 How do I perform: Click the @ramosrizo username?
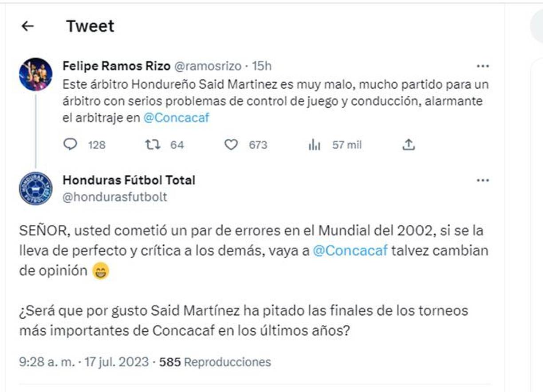click(x=208, y=66)
